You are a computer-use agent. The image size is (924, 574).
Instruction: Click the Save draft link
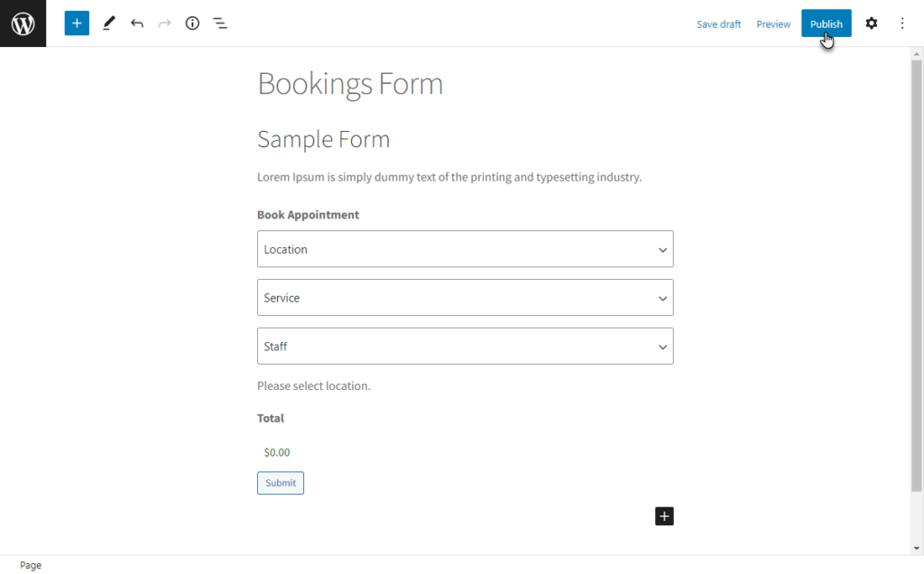tap(718, 23)
